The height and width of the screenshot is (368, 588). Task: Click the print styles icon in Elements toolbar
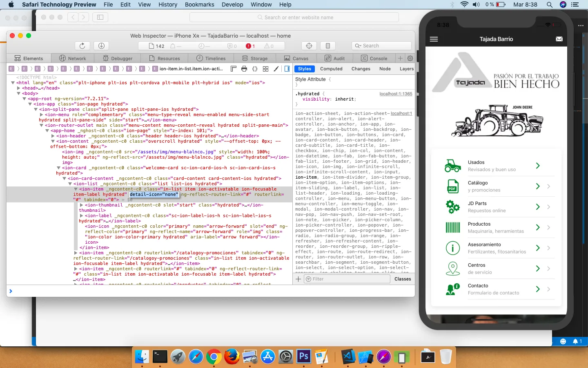(244, 69)
